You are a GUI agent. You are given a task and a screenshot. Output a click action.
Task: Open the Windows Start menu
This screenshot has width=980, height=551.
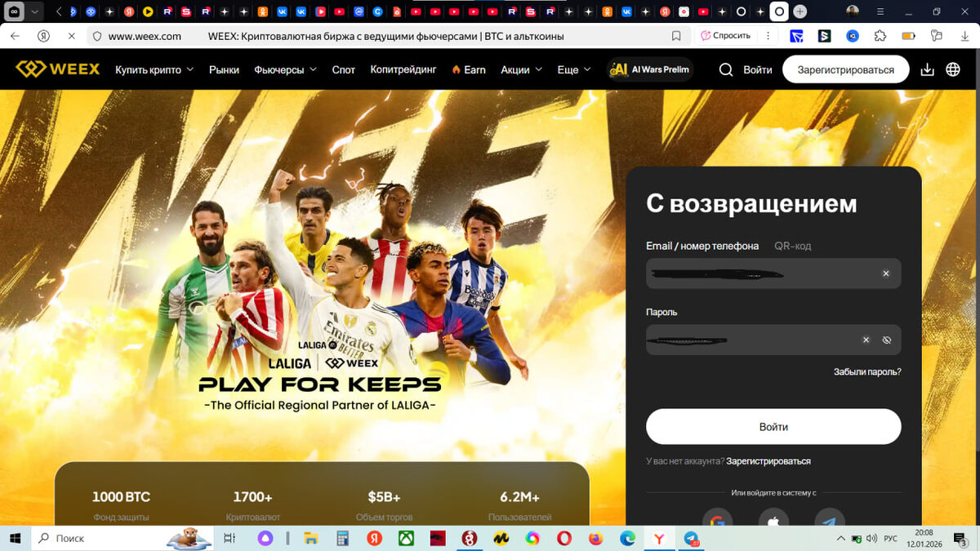pos(14,538)
